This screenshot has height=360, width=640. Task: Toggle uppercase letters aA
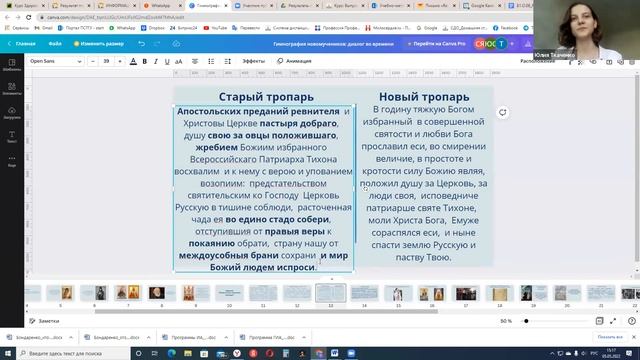click(179, 61)
